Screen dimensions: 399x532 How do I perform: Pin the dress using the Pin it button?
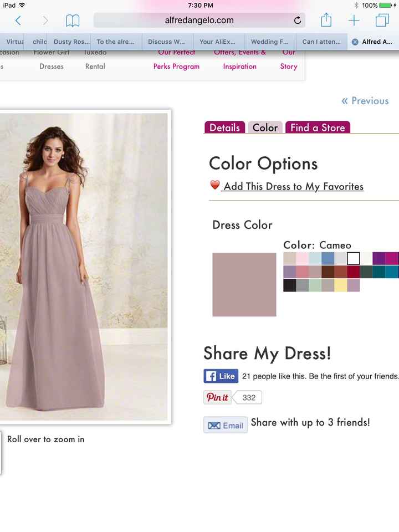pyautogui.click(x=217, y=397)
